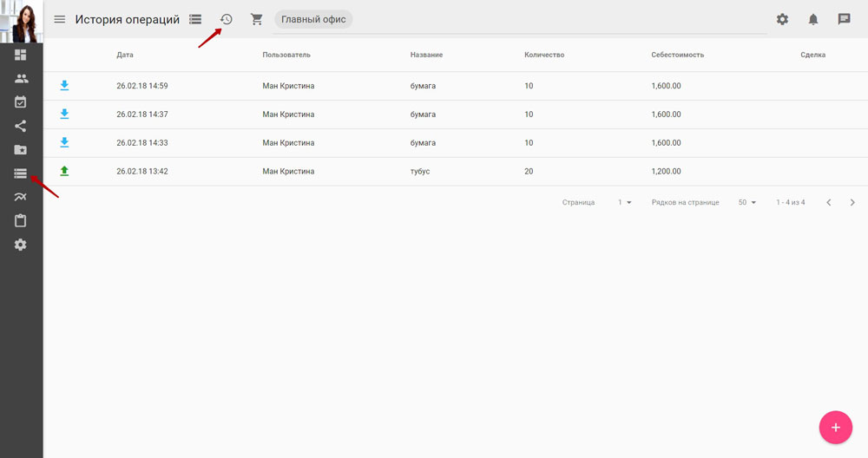
Task: Open the calendar tasks icon in sidebar
Action: click(21, 102)
